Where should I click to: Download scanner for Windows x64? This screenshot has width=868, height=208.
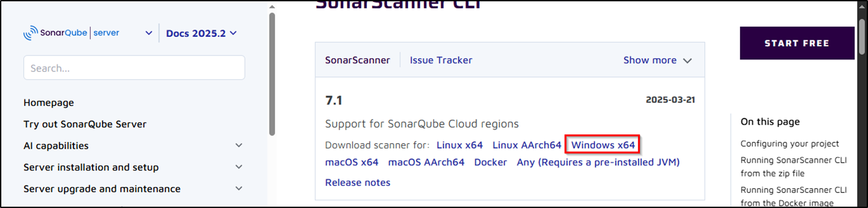pyautogui.click(x=603, y=145)
